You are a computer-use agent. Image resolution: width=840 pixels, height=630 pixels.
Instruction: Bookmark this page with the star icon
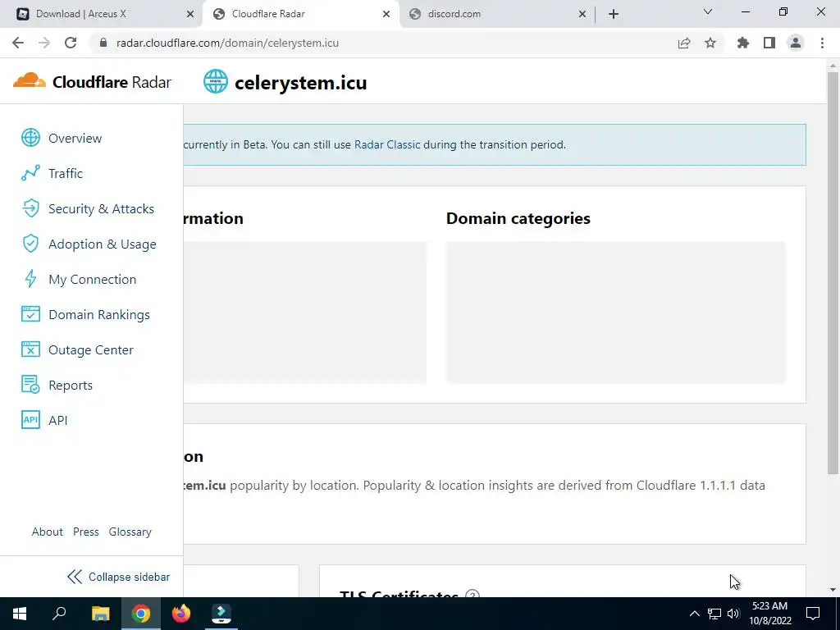point(710,43)
